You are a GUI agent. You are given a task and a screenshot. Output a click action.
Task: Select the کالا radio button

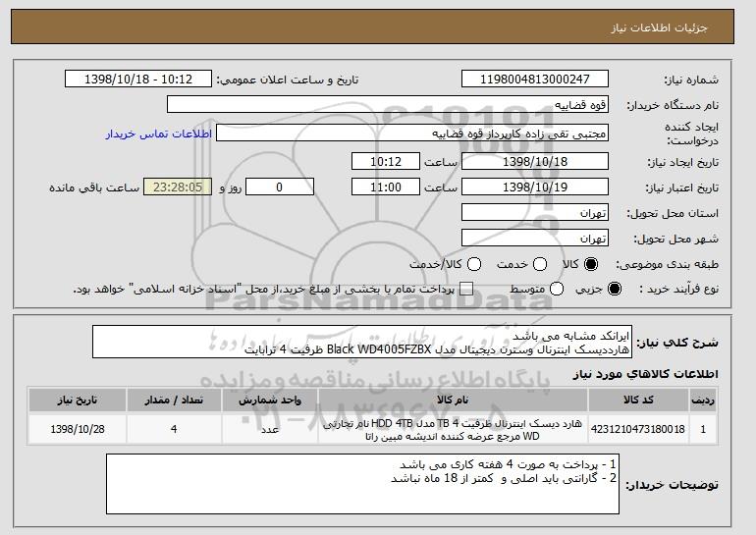coord(591,264)
